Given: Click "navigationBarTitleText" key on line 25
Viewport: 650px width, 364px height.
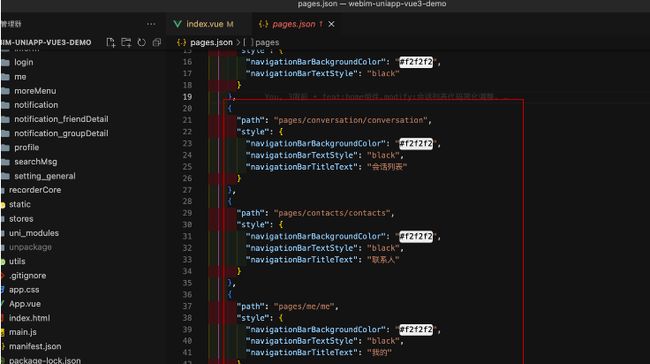Looking at the screenshot, I should (302, 167).
